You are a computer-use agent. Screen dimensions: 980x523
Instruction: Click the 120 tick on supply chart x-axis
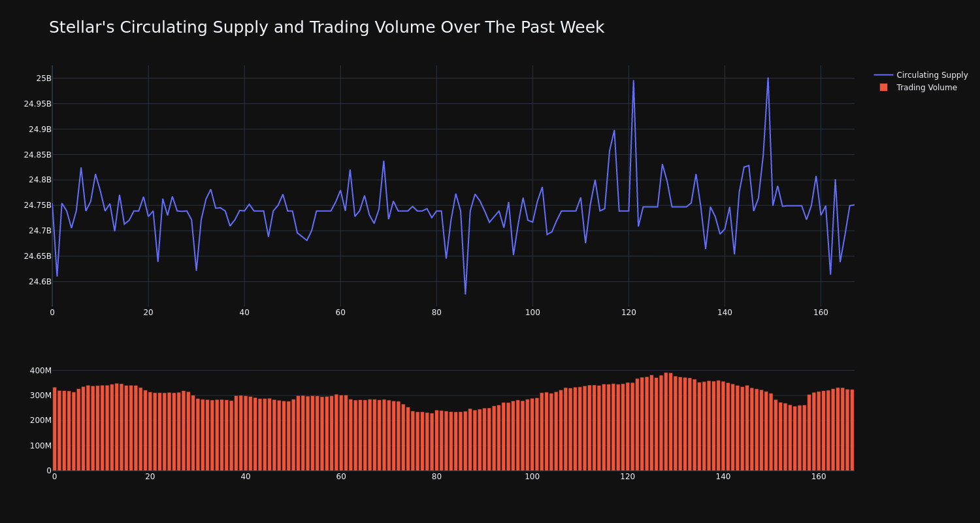click(629, 312)
